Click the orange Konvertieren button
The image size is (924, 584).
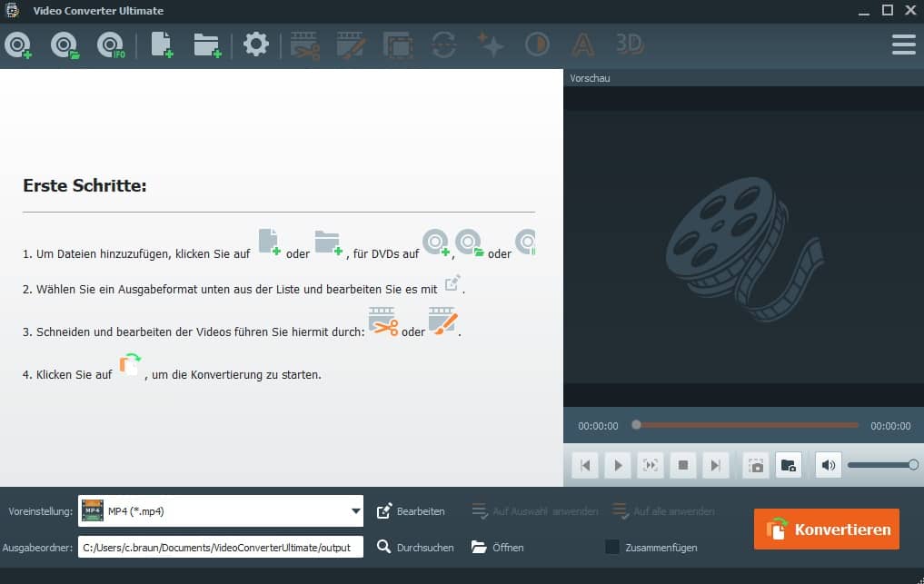826,529
